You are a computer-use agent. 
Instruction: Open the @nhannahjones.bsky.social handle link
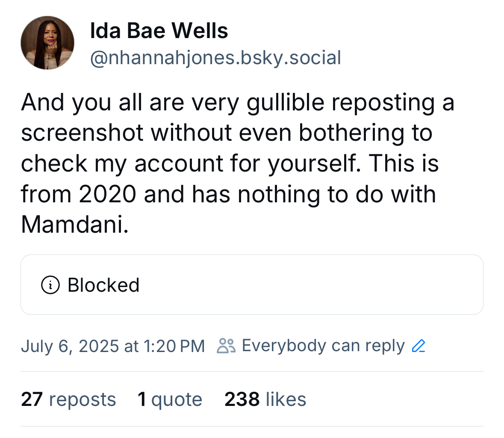click(x=215, y=58)
